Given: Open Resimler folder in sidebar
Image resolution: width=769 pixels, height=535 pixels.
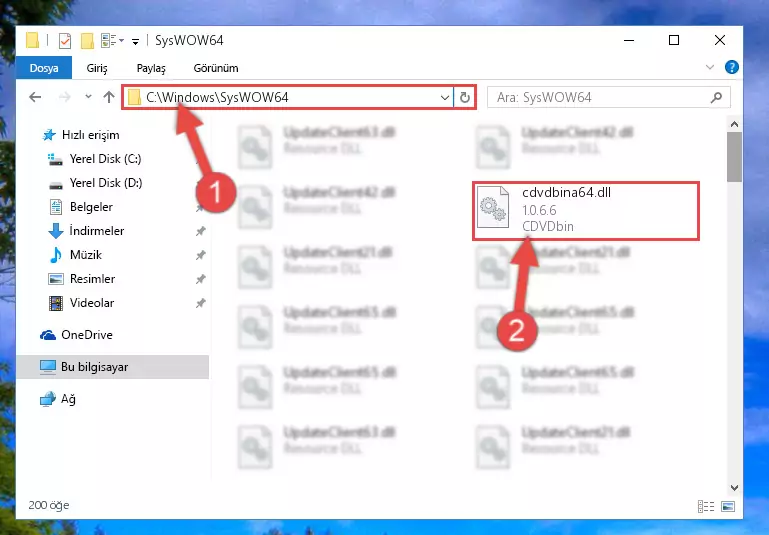Looking at the screenshot, I should tap(92, 279).
